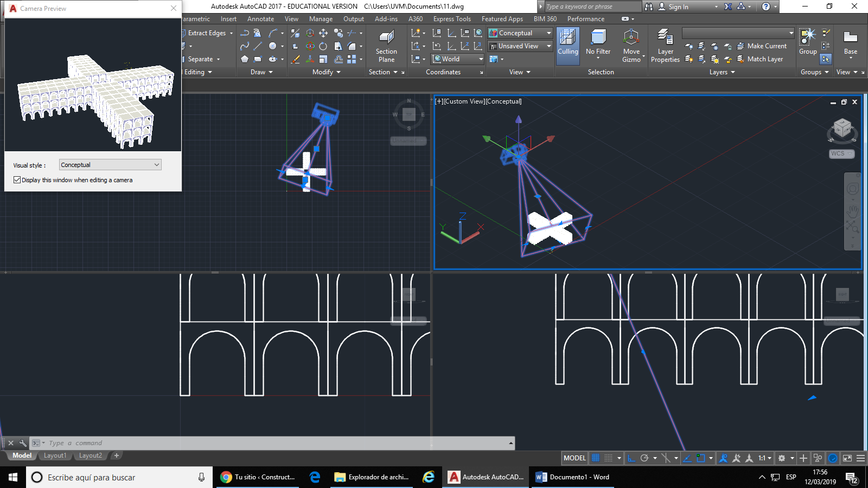868x488 pixels.
Task: Open Visual style dropdown in Camera Preview
Action: pyautogui.click(x=110, y=165)
